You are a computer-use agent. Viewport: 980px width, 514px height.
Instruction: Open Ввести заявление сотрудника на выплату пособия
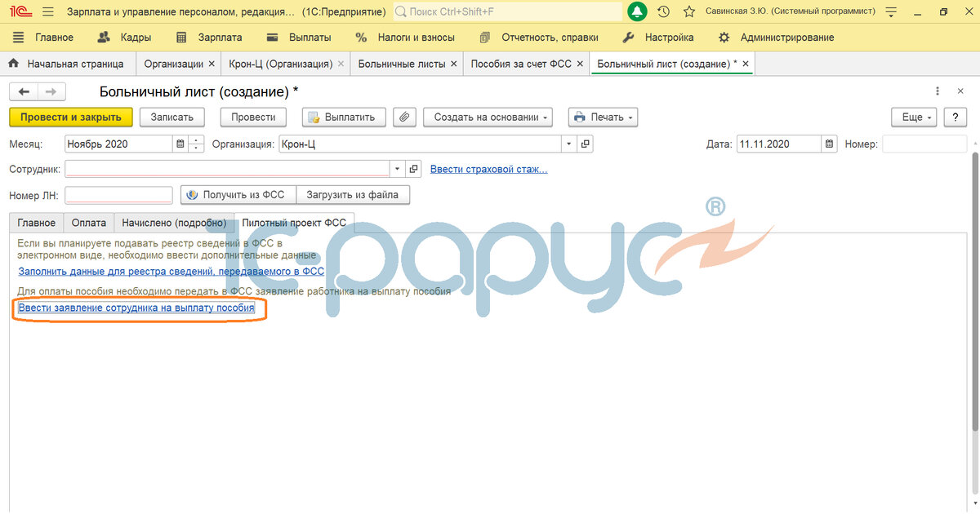tap(136, 308)
